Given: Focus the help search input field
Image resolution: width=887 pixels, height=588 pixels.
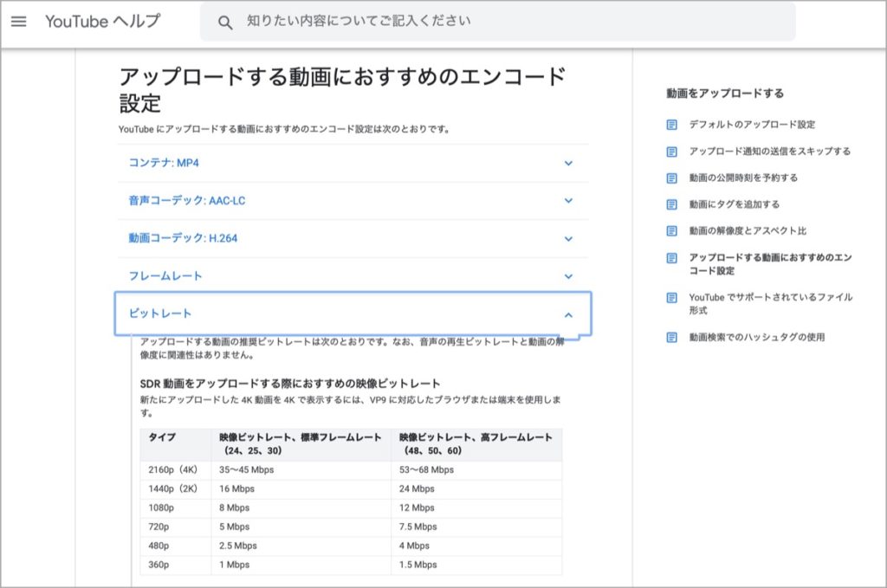Looking at the screenshot, I should pyautogui.click(x=498, y=22).
